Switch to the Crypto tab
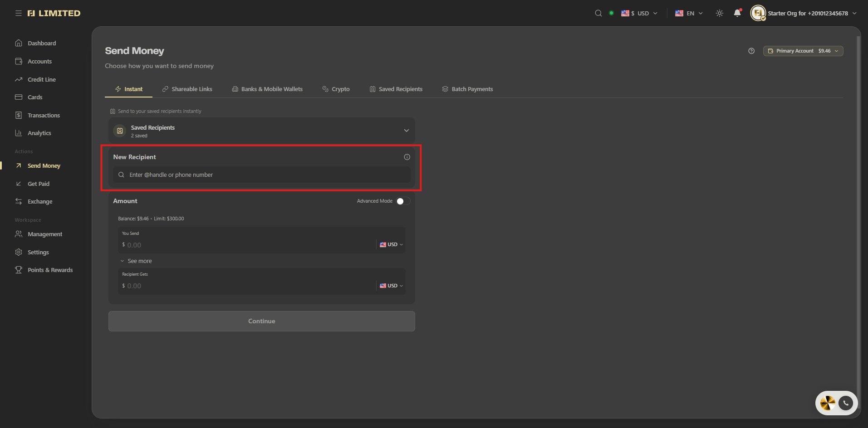This screenshot has height=428, width=868. [x=336, y=89]
